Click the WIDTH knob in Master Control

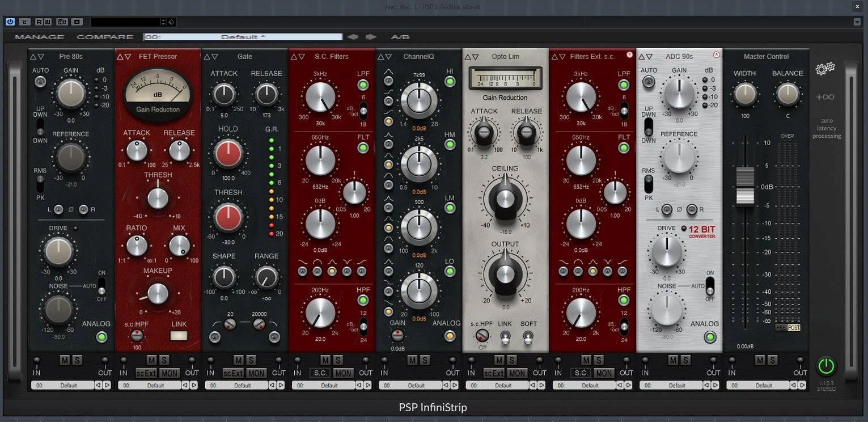745,94
